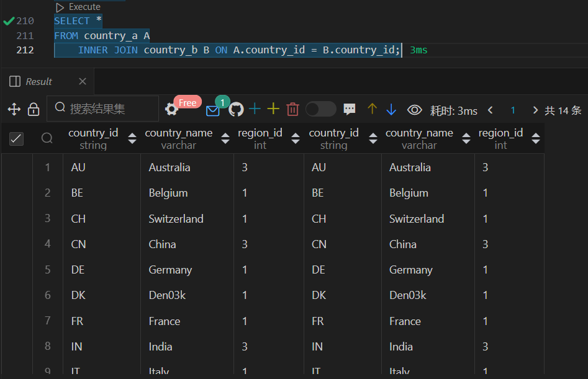Click line number 211 in editor gutter

[25, 35]
